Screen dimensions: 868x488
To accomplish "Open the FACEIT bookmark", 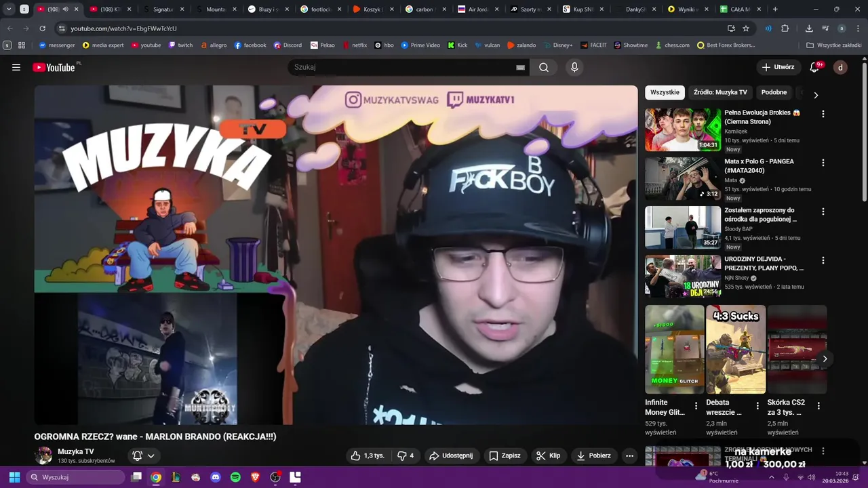I will (593, 45).
